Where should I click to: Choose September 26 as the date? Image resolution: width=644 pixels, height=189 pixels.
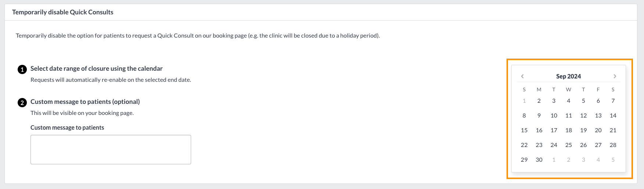[x=583, y=145]
